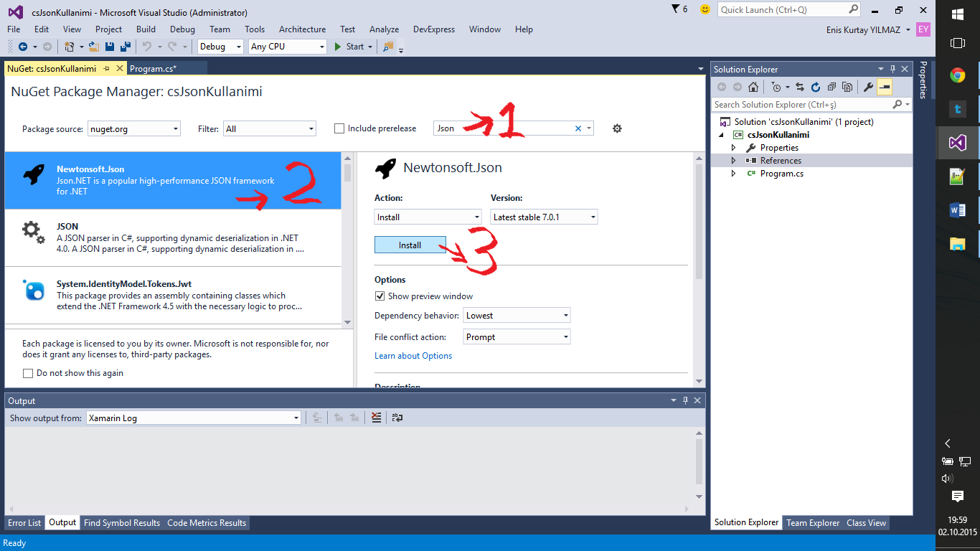Click the Install button for Newtonsoft.Json
The width and height of the screenshot is (980, 551).
(410, 245)
